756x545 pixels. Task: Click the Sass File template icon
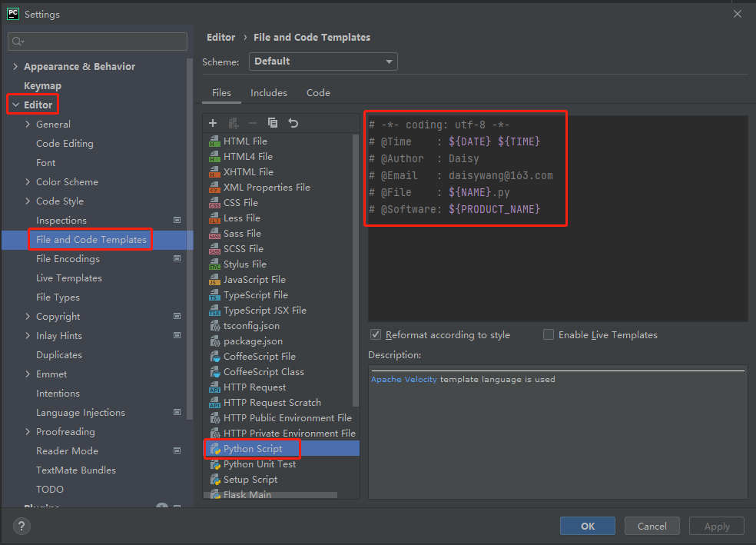tap(214, 234)
